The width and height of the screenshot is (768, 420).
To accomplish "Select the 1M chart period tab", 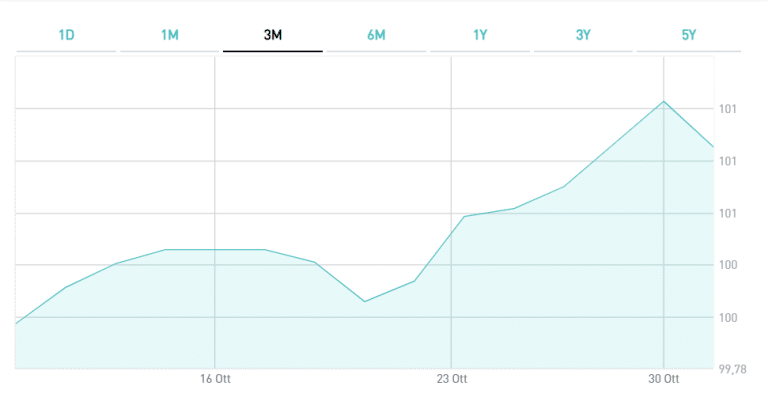I will (x=170, y=36).
